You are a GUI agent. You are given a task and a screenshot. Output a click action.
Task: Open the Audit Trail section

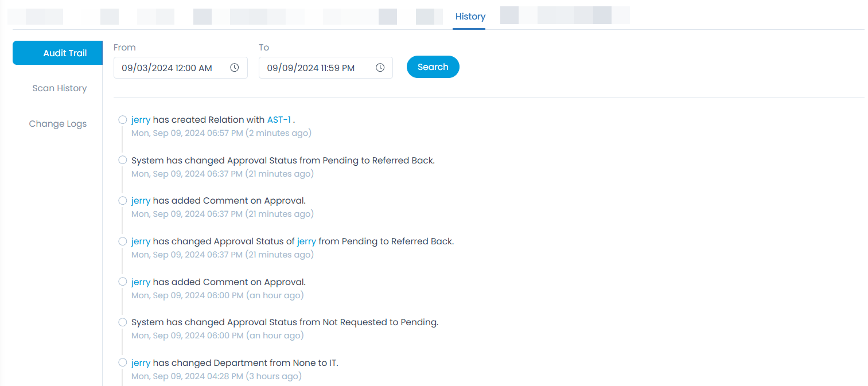pos(57,52)
